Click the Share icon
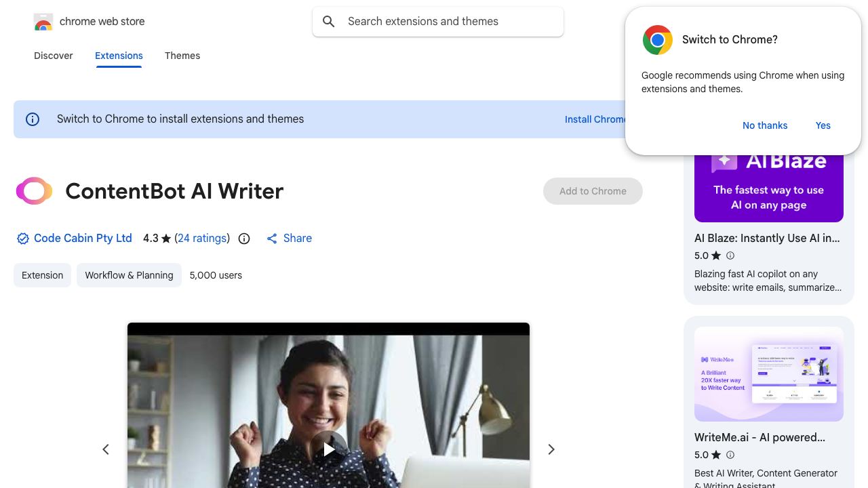Viewport: 868px width, 488px height. (272, 239)
